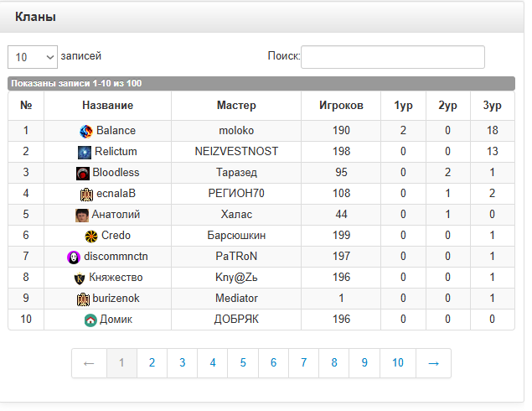
Task: Sort table by Название column header
Action: click(x=107, y=106)
